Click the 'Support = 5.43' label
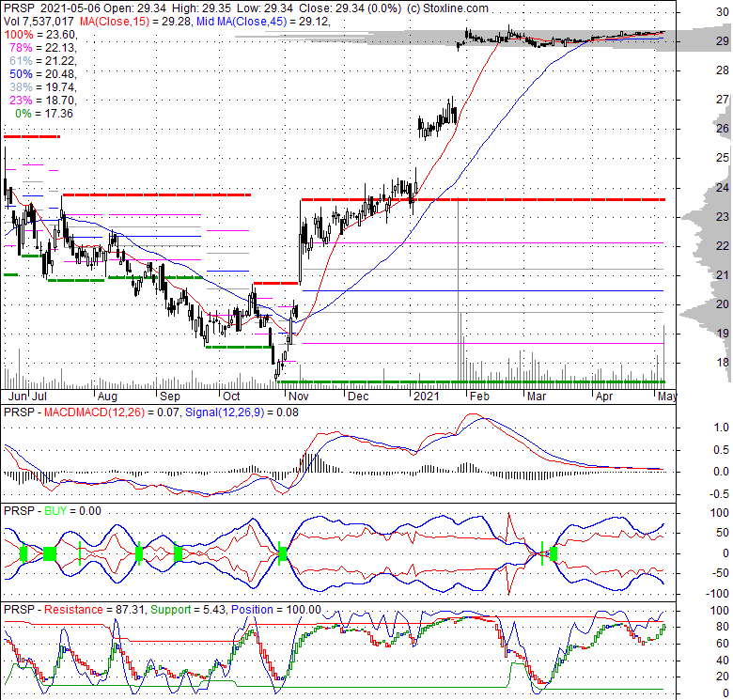Image resolution: width=733 pixels, height=700 pixels. point(188,610)
